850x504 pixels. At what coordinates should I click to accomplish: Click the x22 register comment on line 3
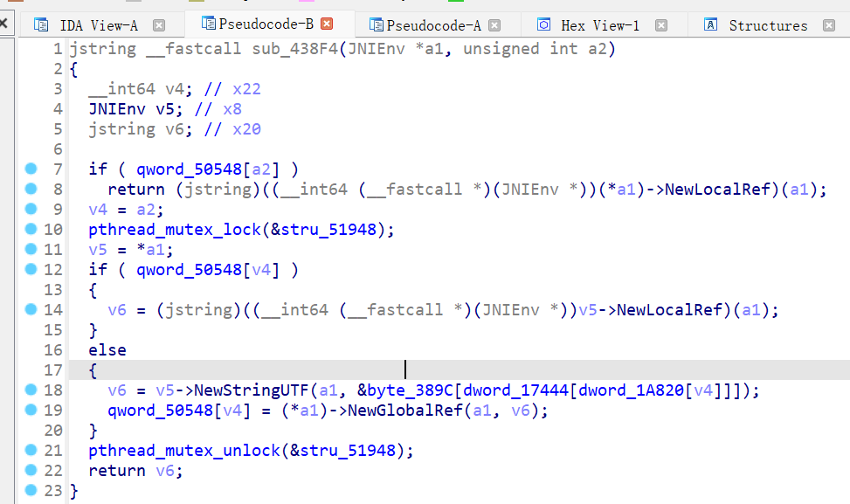click(246, 89)
